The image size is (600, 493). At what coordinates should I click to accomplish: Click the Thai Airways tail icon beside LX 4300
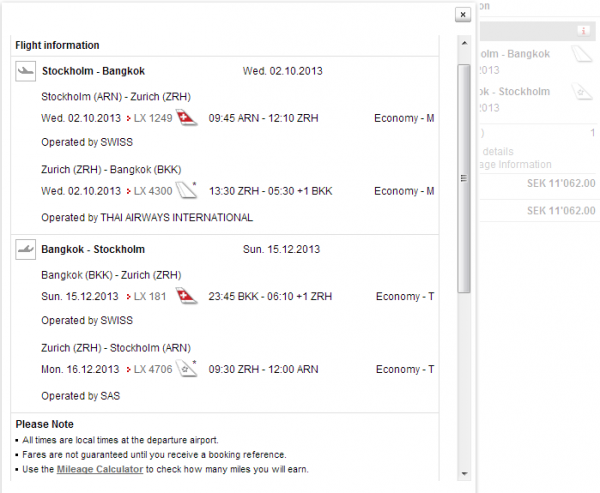pyautogui.click(x=188, y=190)
